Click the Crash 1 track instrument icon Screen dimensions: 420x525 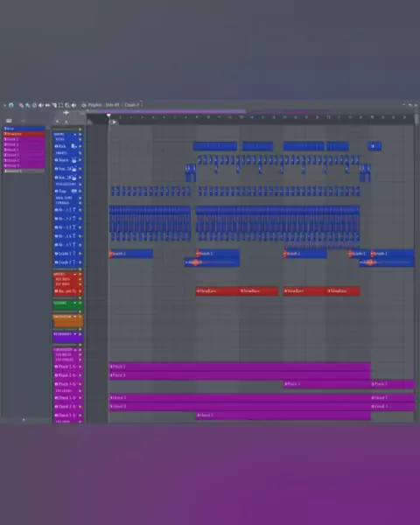[74, 254]
